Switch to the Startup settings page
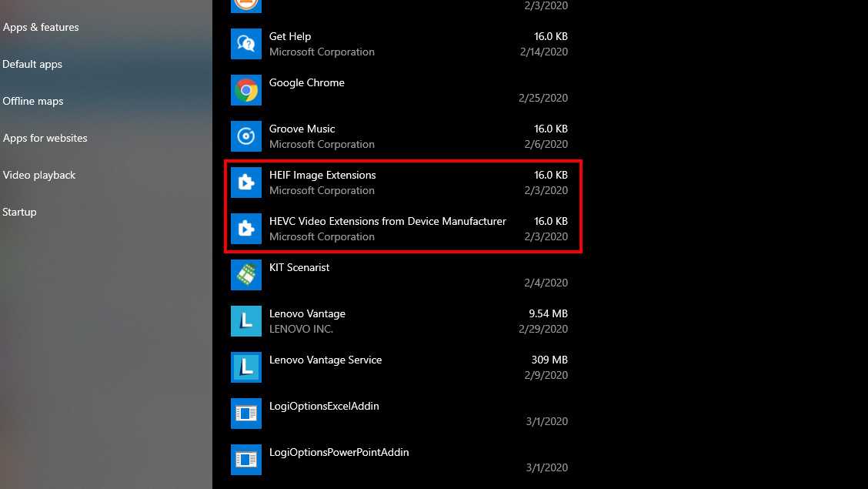 point(20,212)
